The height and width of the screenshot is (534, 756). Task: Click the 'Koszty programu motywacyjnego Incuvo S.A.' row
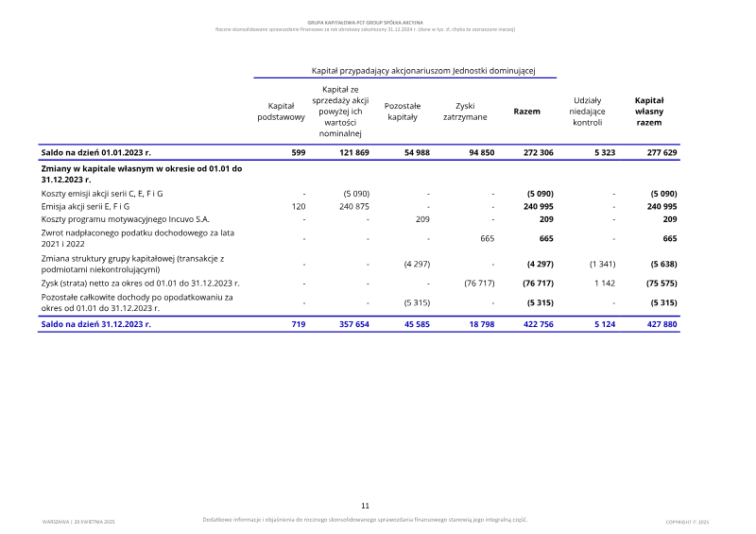click(x=359, y=219)
